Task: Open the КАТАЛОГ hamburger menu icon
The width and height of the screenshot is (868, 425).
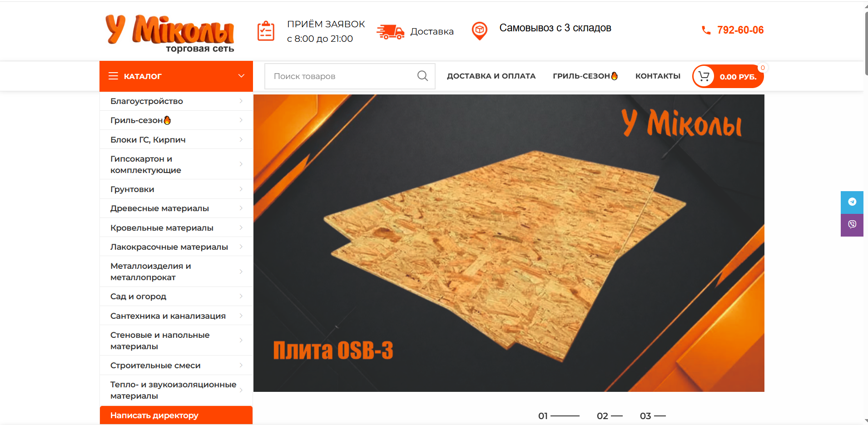Action: pyautogui.click(x=113, y=76)
